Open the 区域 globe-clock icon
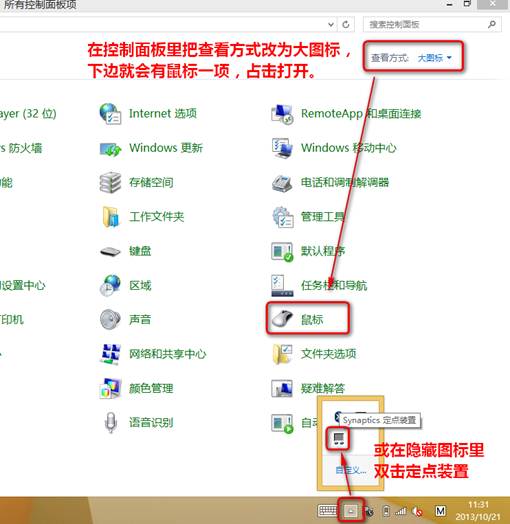The height and width of the screenshot is (524, 510). pos(110,285)
